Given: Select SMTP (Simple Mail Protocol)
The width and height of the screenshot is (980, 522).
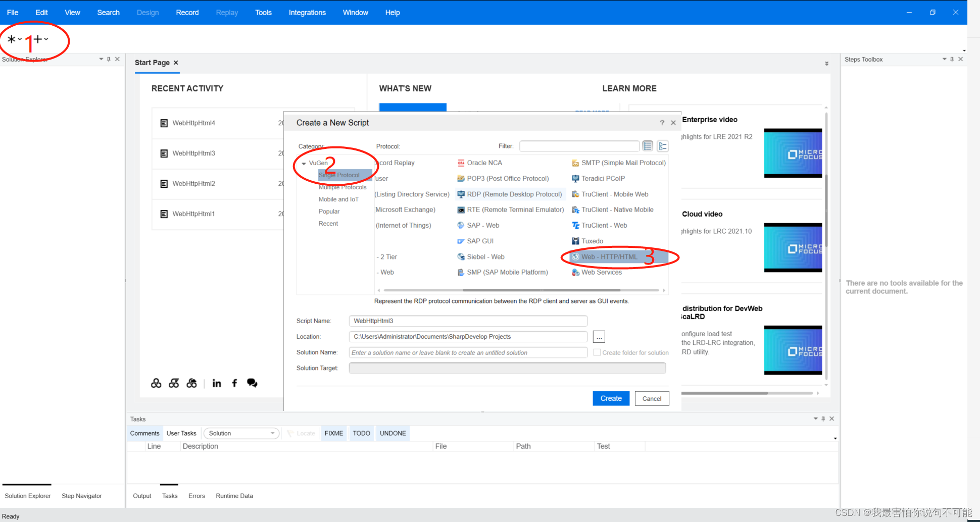Looking at the screenshot, I should pyautogui.click(x=618, y=163).
